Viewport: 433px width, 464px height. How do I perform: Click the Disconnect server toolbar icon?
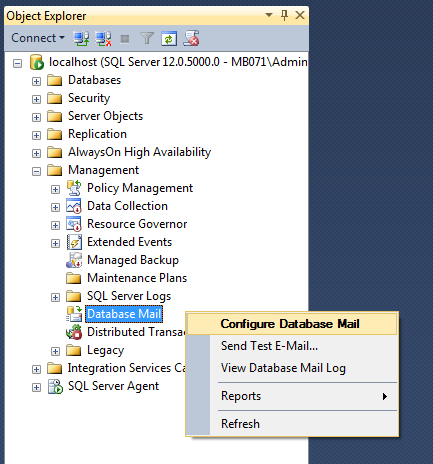click(103, 38)
